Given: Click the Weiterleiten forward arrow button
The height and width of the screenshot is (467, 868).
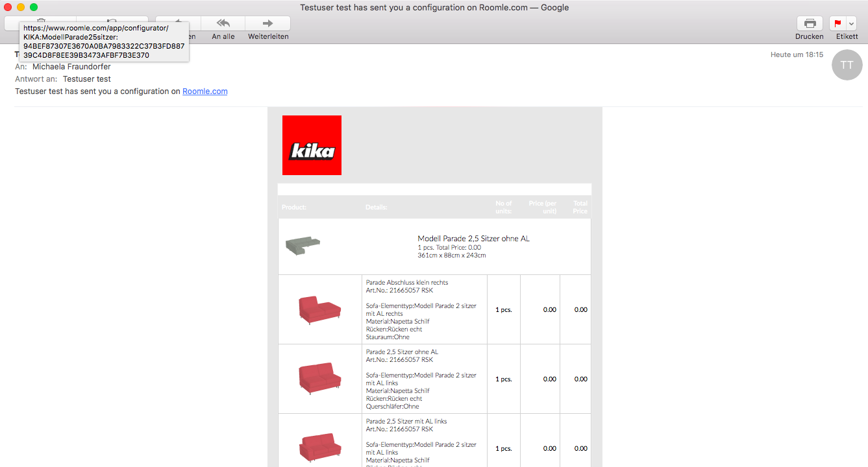Looking at the screenshot, I should click(268, 23).
